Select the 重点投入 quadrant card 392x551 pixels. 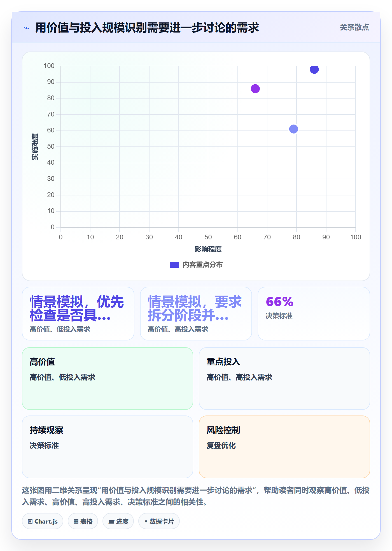[284, 379]
